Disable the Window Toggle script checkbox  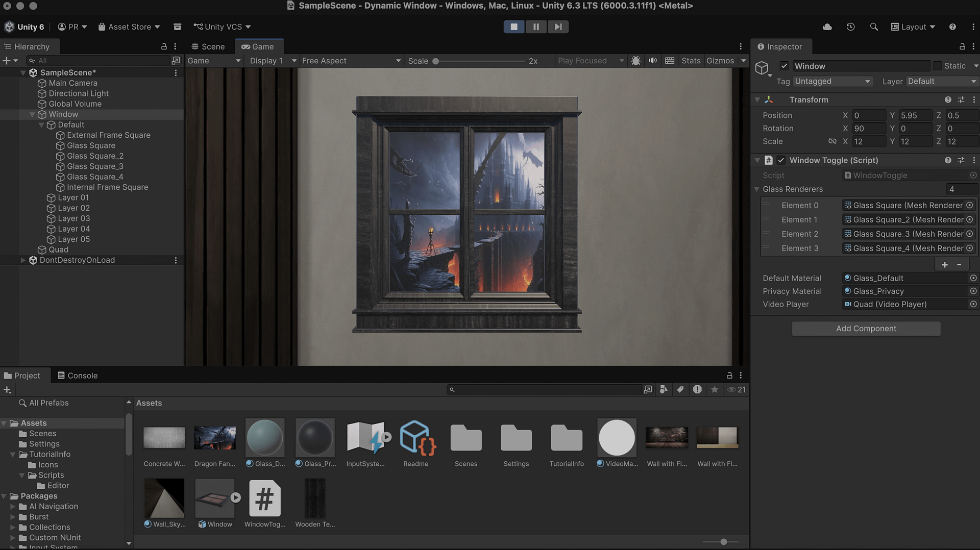(x=781, y=160)
